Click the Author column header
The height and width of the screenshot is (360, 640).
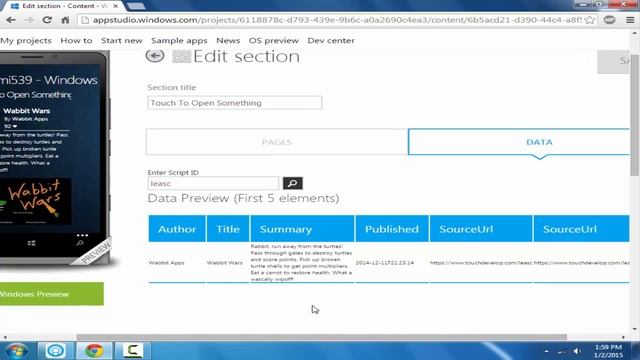coord(177,229)
